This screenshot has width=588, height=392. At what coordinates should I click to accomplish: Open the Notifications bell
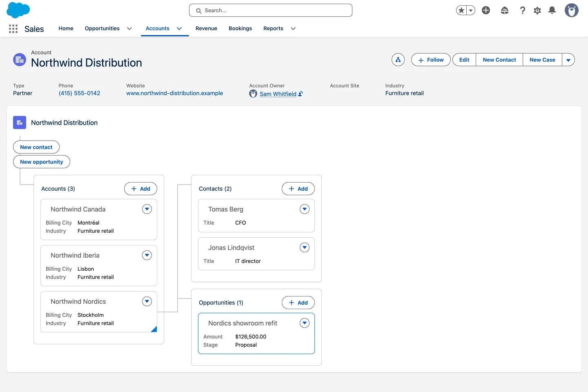(x=552, y=10)
